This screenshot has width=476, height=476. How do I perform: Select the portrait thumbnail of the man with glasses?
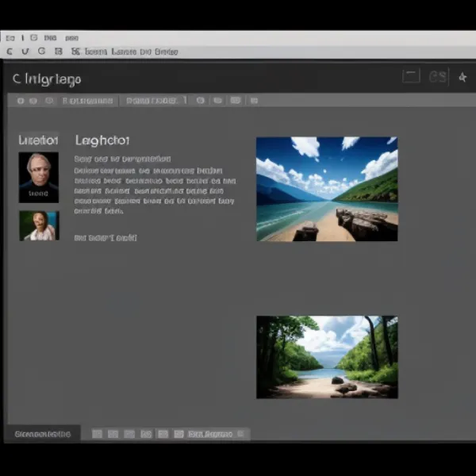[39, 177]
